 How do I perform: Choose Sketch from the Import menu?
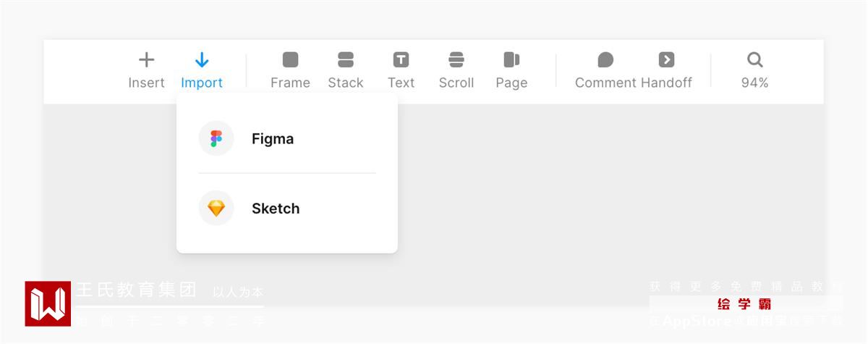[x=287, y=208]
